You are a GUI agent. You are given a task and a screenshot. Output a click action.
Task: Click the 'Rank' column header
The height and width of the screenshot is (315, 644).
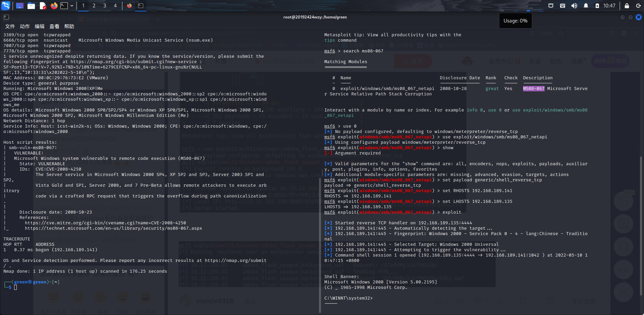coord(491,78)
